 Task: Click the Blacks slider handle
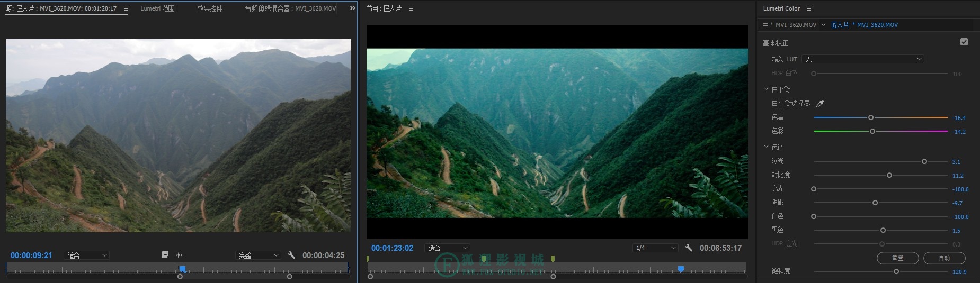883,230
